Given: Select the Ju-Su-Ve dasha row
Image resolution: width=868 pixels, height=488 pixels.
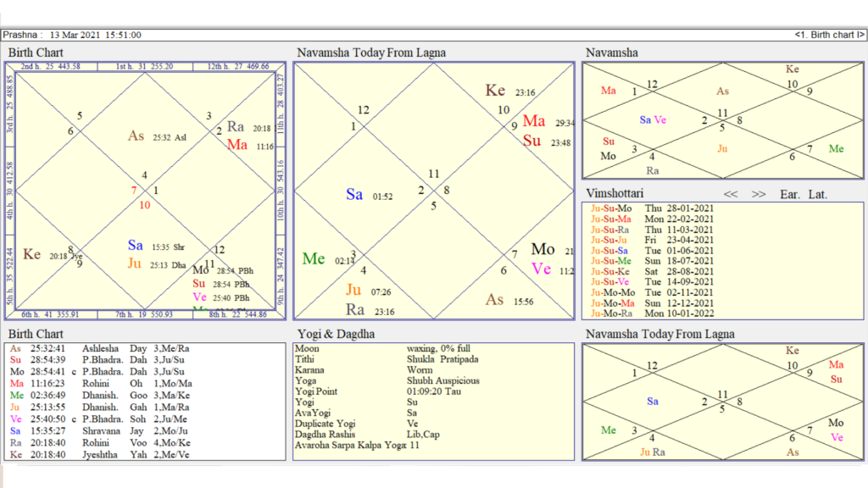Looking at the screenshot, I should [x=652, y=282].
